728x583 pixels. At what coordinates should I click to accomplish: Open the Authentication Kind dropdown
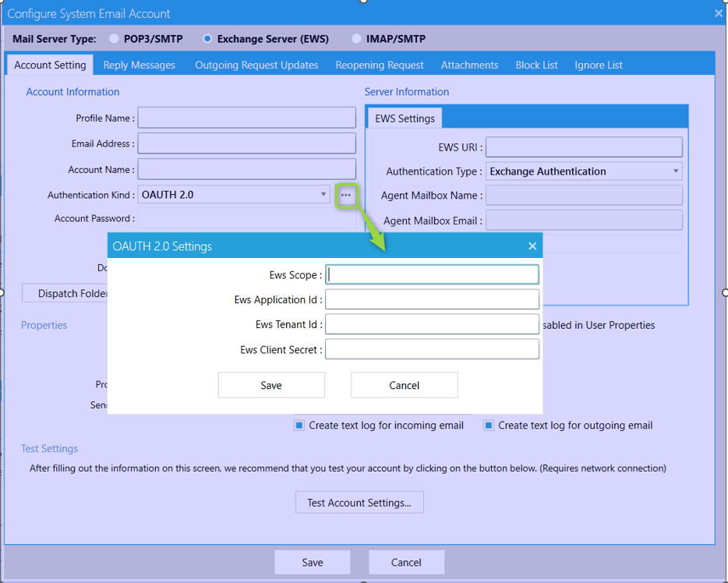(234, 195)
